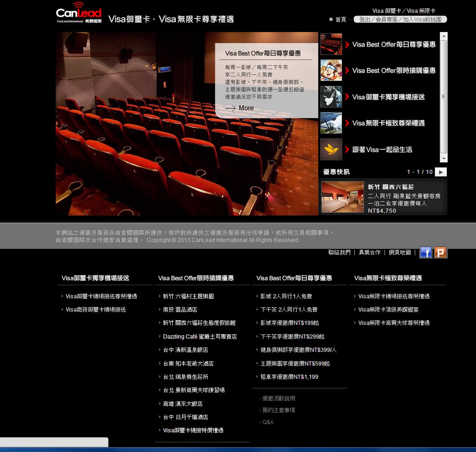This screenshot has height=452, width=476.
Task: Open 租車享優惠價NT$1,199 link
Action: [289, 377]
